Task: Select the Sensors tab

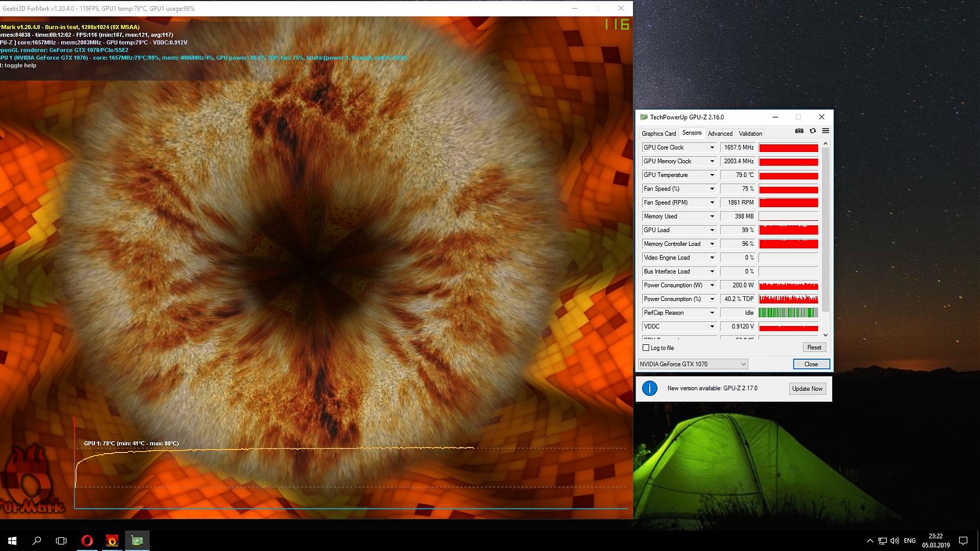Action: (692, 133)
